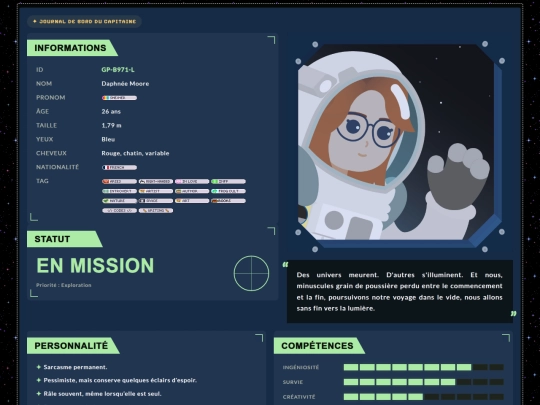Click the PRONOM field label
Screen dimensions: 540x405
point(51,97)
